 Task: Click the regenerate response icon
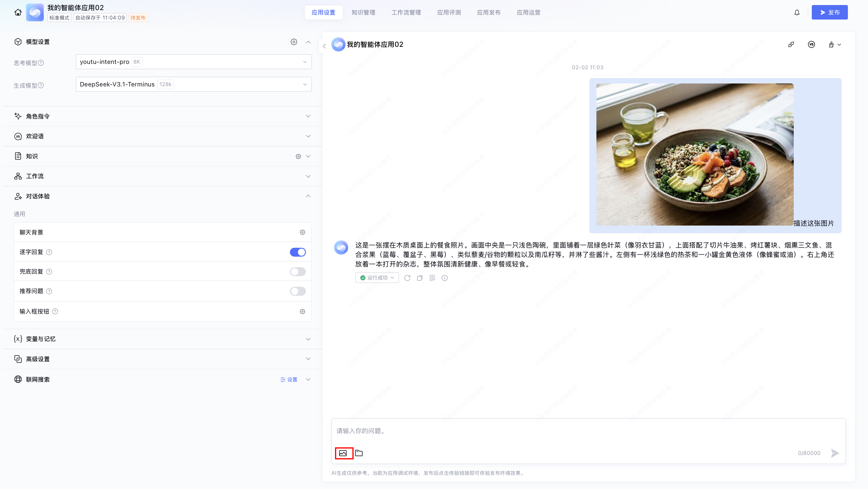[x=407, y=278]
